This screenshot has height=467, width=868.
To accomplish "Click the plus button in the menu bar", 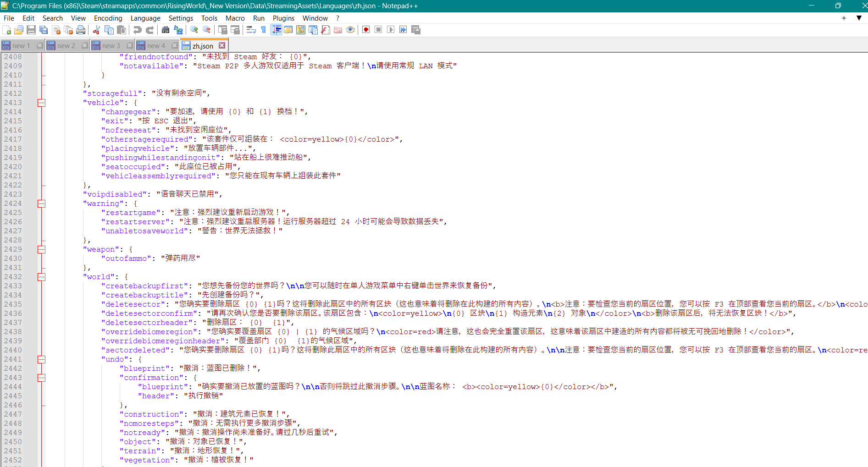I will 844,18.
